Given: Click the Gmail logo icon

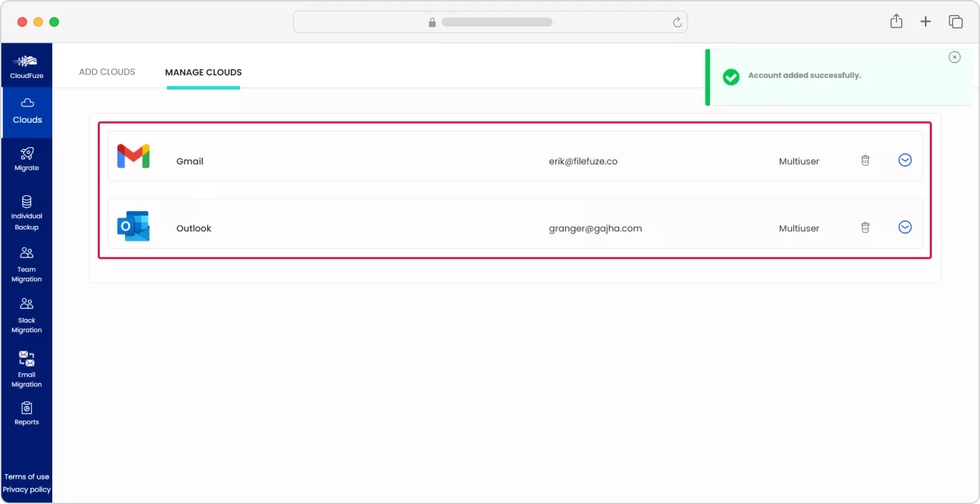Looking at the screenshot, I should (x=133, y=156).
